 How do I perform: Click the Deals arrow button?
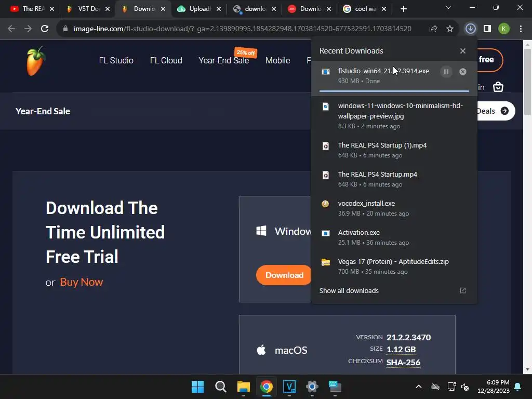504,111
